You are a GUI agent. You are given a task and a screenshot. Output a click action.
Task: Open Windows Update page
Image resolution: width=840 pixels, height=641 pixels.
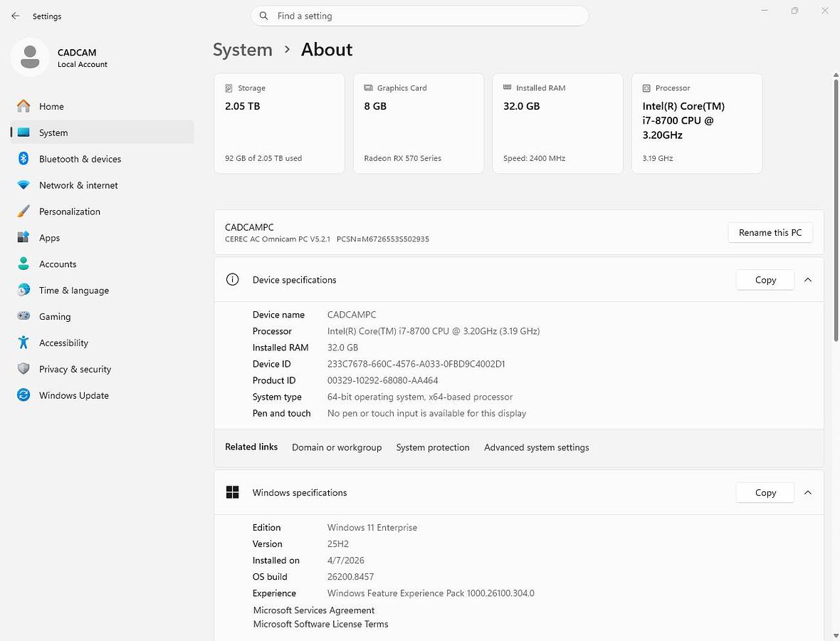[x=103, y=395]
